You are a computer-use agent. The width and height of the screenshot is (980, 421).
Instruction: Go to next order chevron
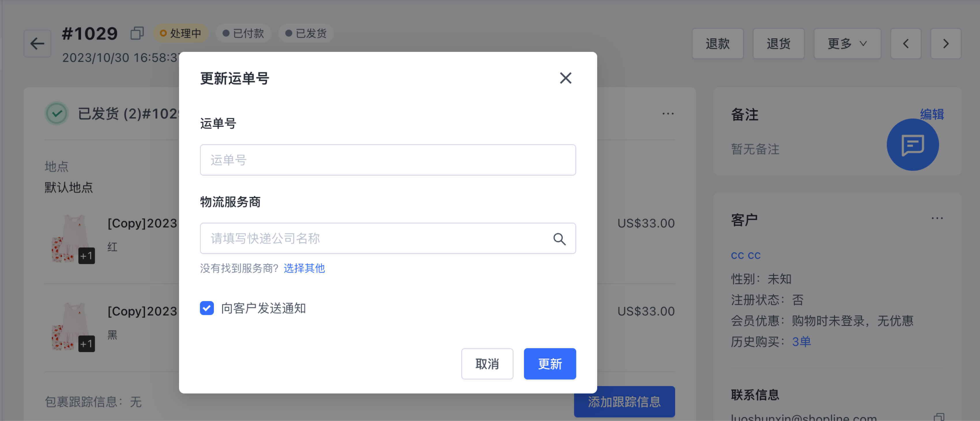click(x=946, y=43)
